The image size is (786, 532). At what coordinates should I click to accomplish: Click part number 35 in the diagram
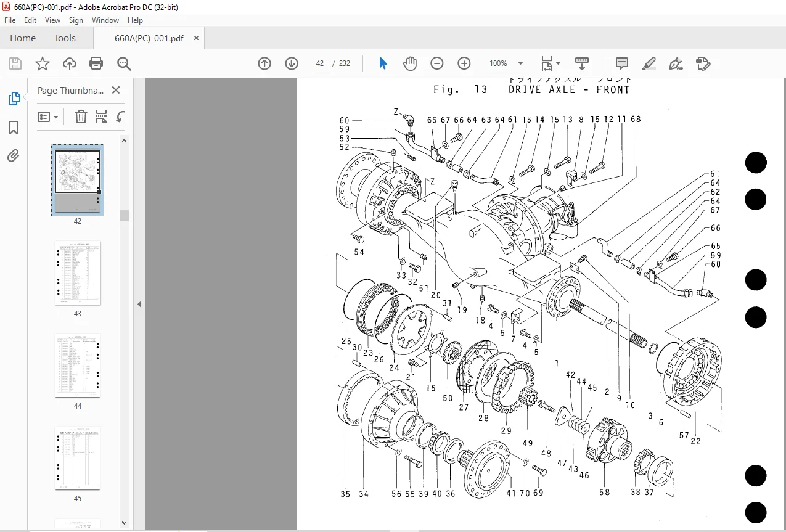345,494
